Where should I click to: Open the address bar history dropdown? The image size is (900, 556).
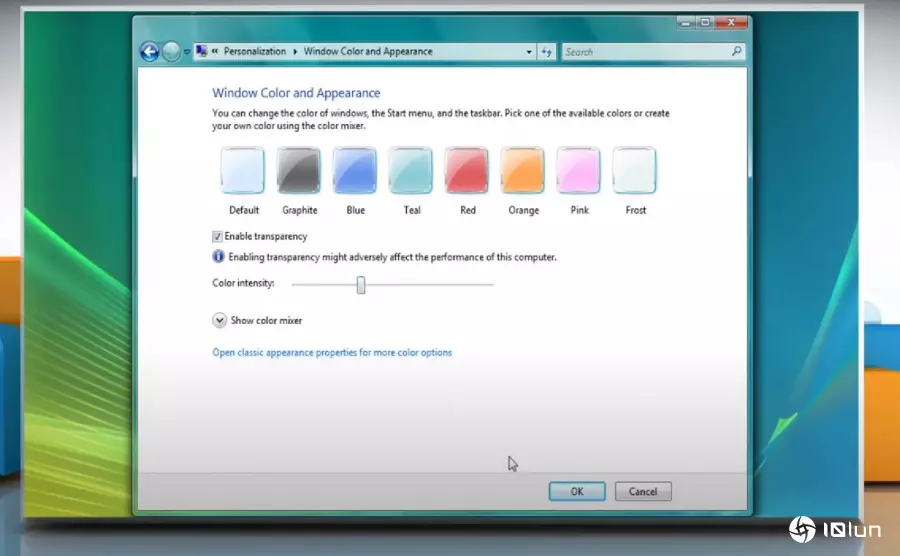click(x=529, y=52)
